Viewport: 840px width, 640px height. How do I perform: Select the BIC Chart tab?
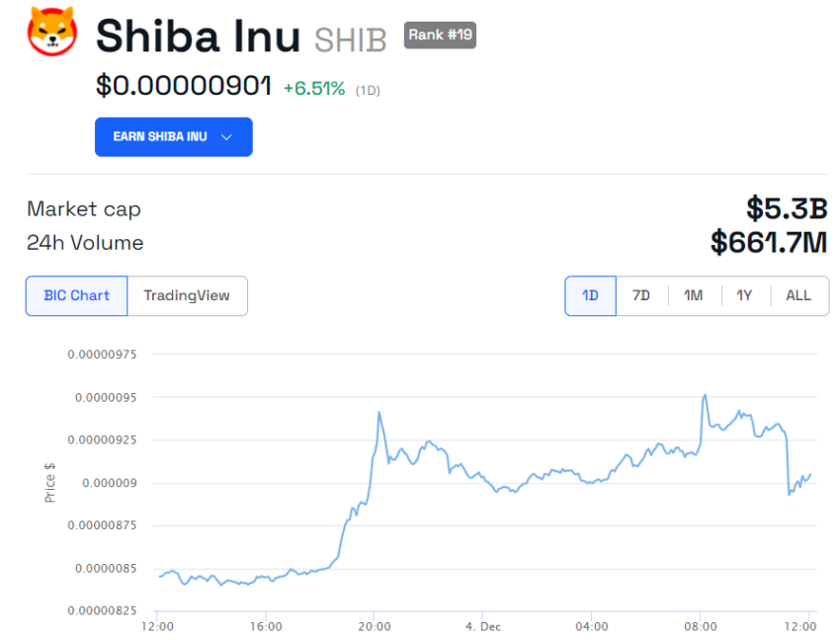pos(76,294)
